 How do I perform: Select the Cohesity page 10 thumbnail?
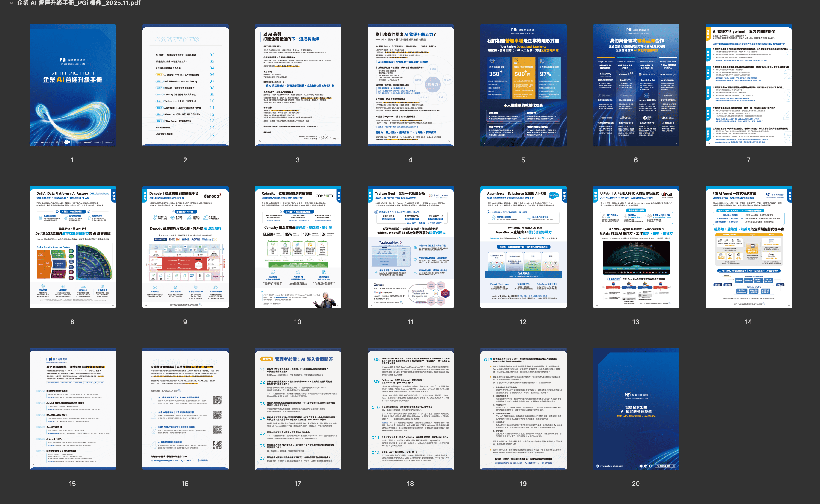[x=298, y=247]
